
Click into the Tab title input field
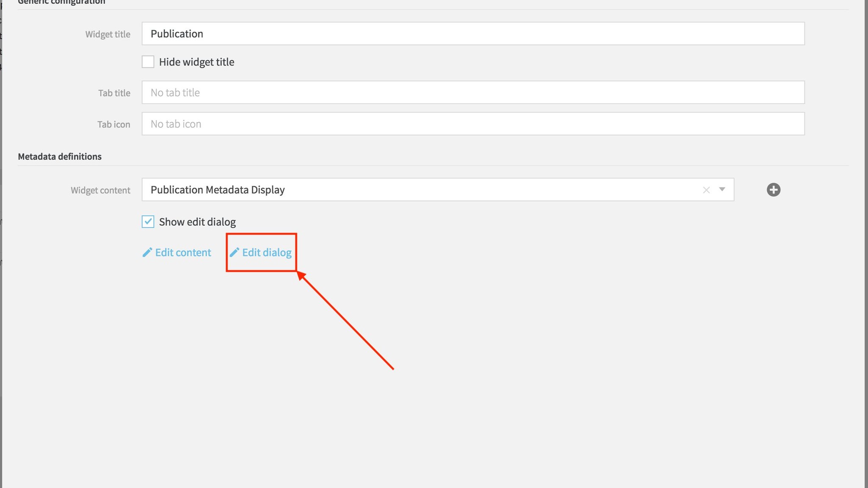point(473,92)
